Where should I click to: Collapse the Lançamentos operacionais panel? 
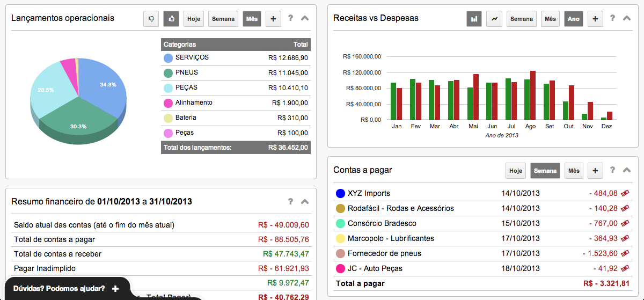tap(305, 18)
